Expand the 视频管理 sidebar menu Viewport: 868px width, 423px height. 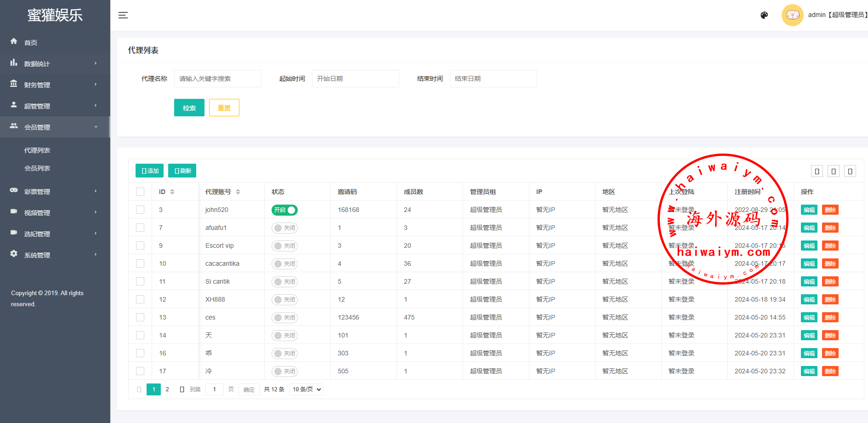(54, 212)
